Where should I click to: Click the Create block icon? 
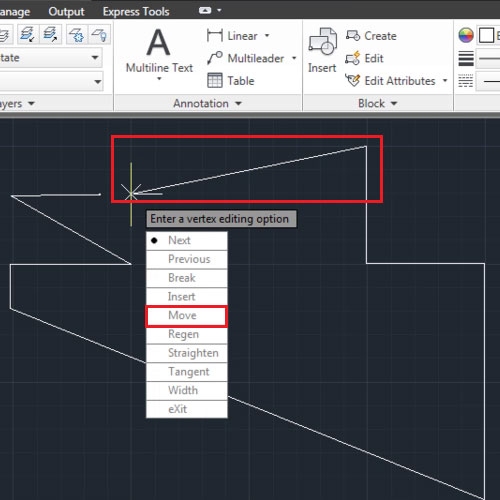click(x=353, y=35)
